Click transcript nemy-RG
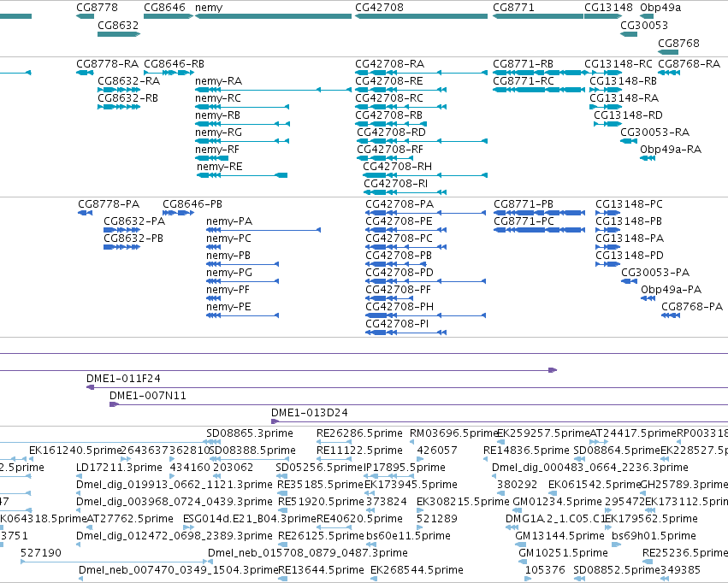The image size is (728, 583). [x=218, y=132]
